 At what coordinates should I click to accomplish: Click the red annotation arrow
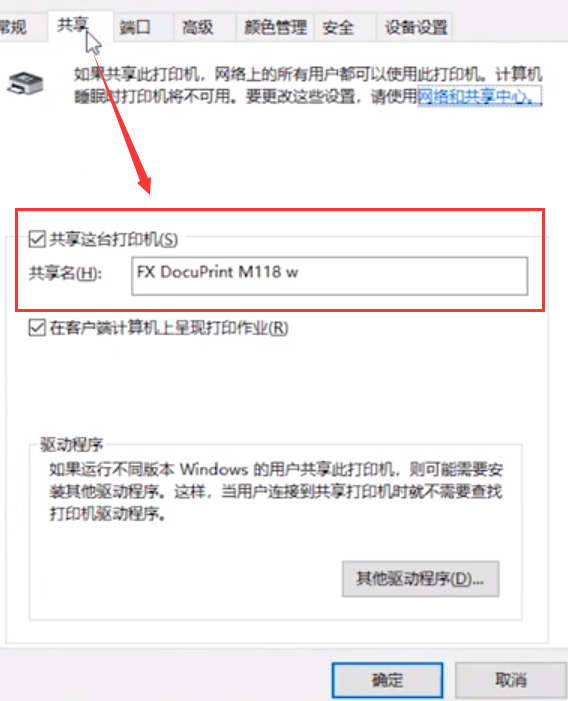(122, 116)
